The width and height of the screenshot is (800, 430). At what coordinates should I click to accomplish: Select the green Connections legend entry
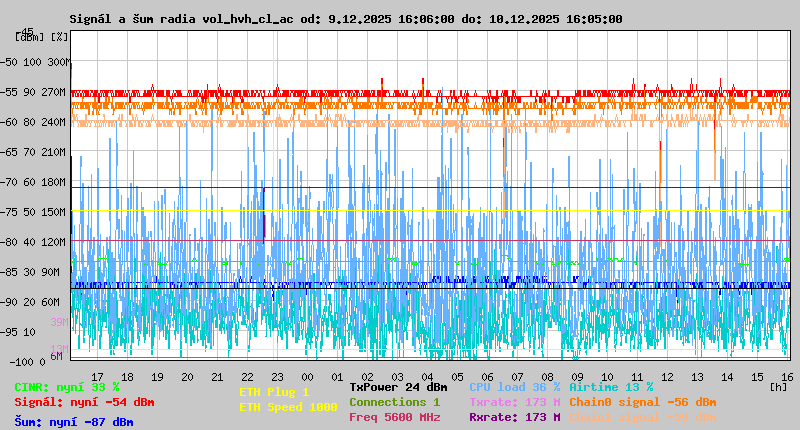[394, 402]
